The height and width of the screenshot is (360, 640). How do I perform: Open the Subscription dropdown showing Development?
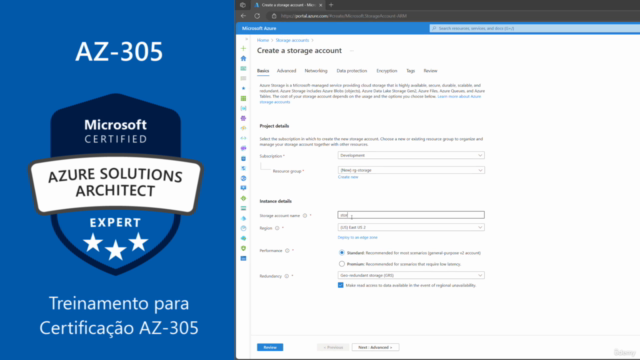(411, 156)
